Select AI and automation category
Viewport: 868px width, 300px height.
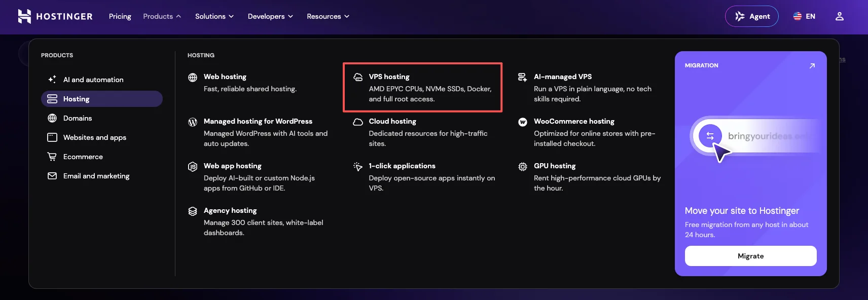[x=102, y=80]
